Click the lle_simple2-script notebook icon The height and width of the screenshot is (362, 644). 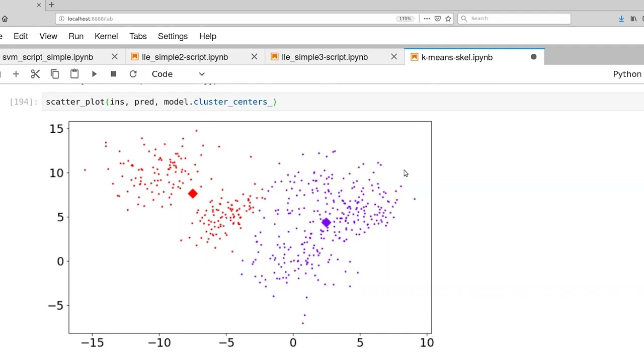[134, 57]
